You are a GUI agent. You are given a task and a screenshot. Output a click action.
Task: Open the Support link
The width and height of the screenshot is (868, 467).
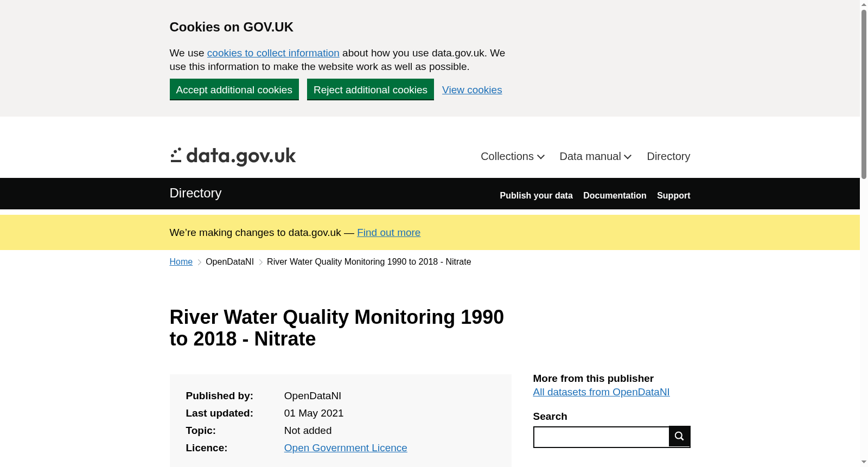[x=673, y=195]
